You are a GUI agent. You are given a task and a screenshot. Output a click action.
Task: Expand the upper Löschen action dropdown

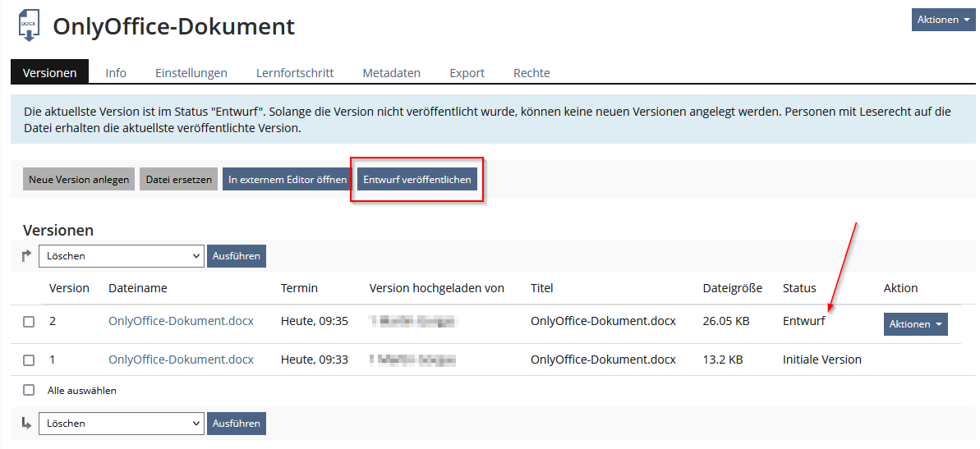pos(121,256)
